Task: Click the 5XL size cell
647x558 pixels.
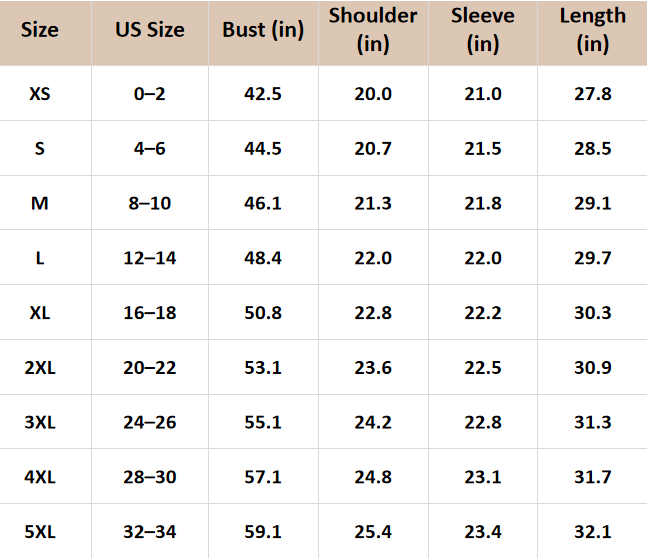Action: 40,531
